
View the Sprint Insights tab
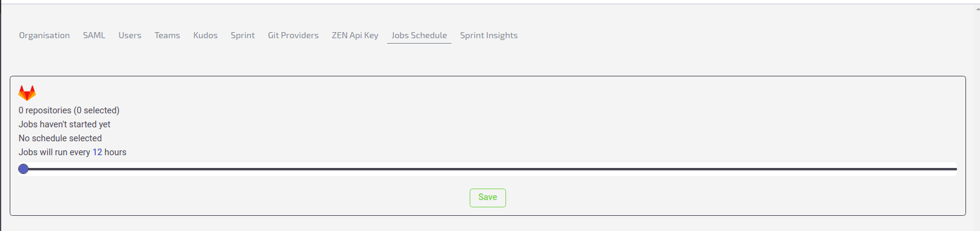click(x=489, y=35)
